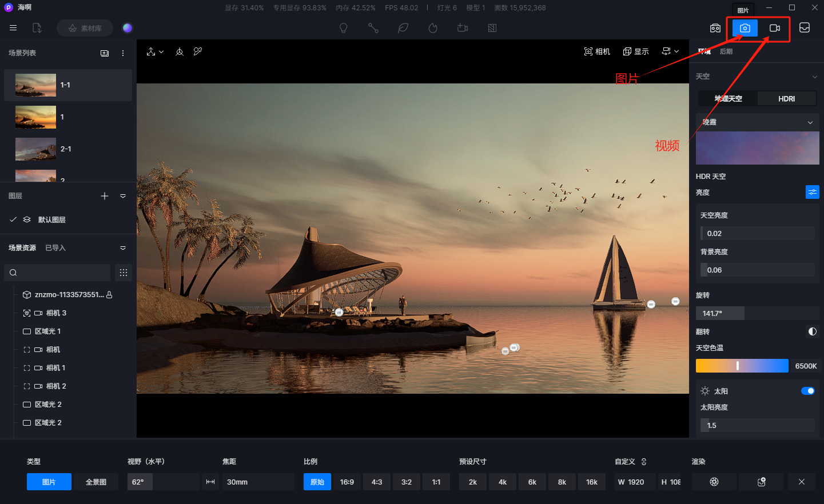Select the 16:9 aspect ratio button

(x=347, y=482)
